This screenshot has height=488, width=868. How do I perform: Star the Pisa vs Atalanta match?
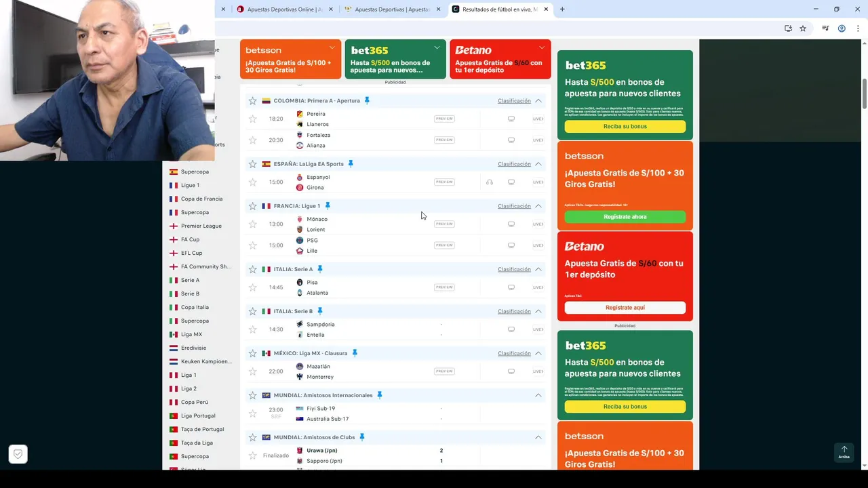point(252,287)
